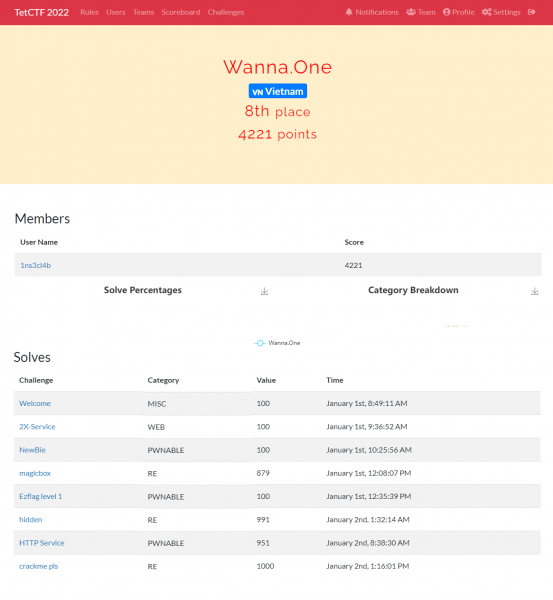
Task: Click the Team people icon
Action: 411,12
